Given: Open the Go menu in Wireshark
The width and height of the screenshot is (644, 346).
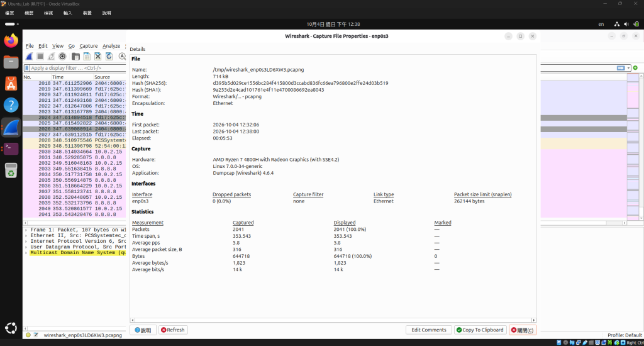Looking at the screenshot, I should 72,46.
